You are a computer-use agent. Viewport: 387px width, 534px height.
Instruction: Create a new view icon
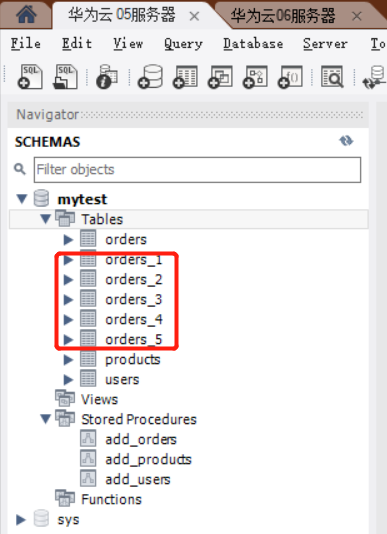tap(220, 77)
